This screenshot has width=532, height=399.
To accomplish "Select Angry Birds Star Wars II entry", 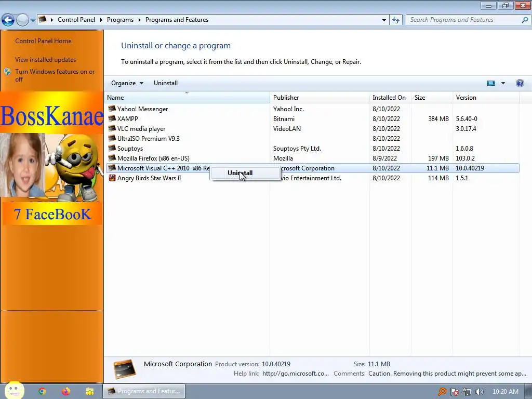I will (x=149, y=178).
